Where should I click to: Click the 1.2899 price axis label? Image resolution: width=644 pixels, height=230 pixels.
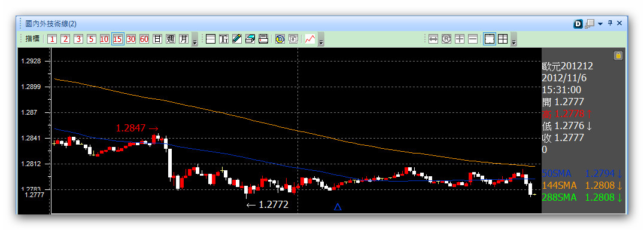pyautogui.click(x=31, y=87)
